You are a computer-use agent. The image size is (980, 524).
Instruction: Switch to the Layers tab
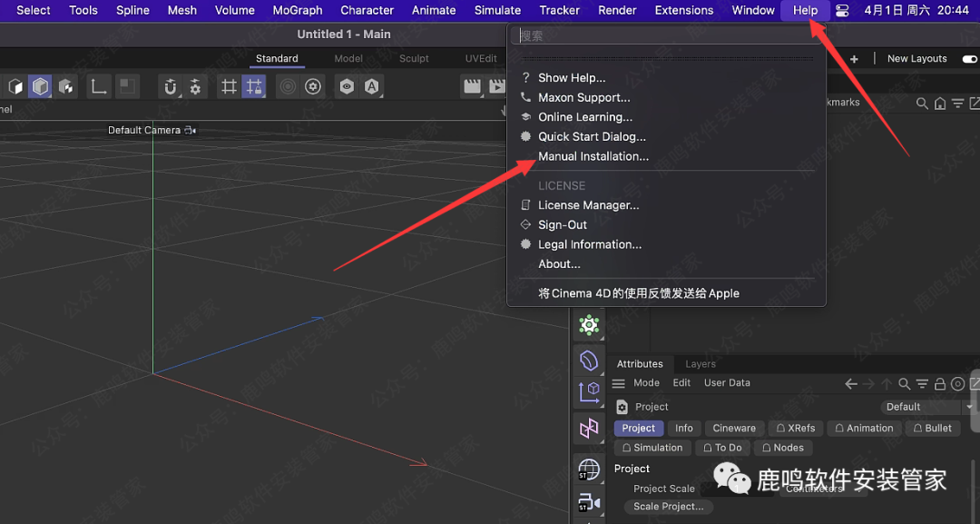[700, 364]
